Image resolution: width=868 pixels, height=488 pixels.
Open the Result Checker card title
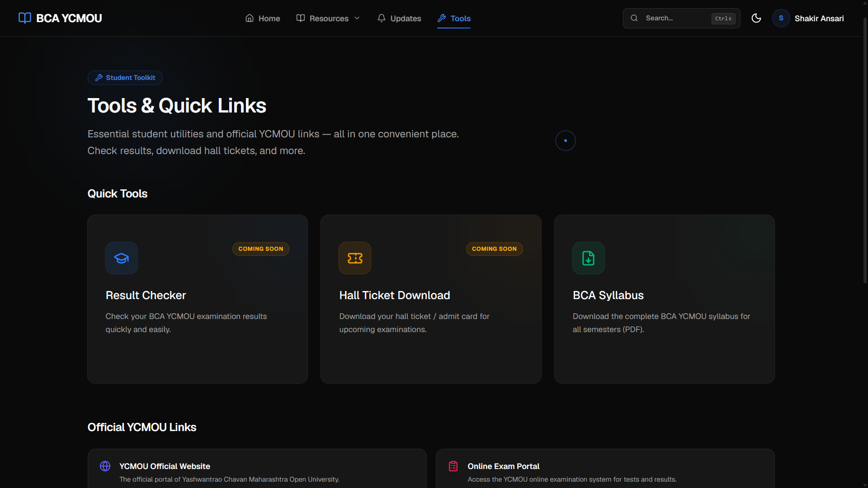(x=146, y=295)
